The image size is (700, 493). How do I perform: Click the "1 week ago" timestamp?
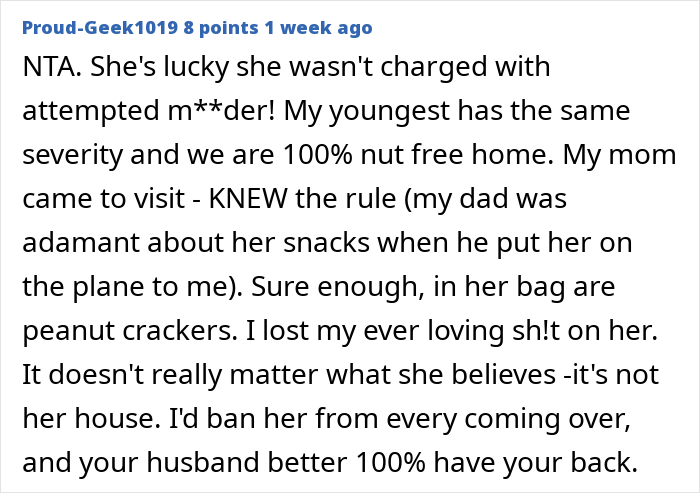coord(318,27)
